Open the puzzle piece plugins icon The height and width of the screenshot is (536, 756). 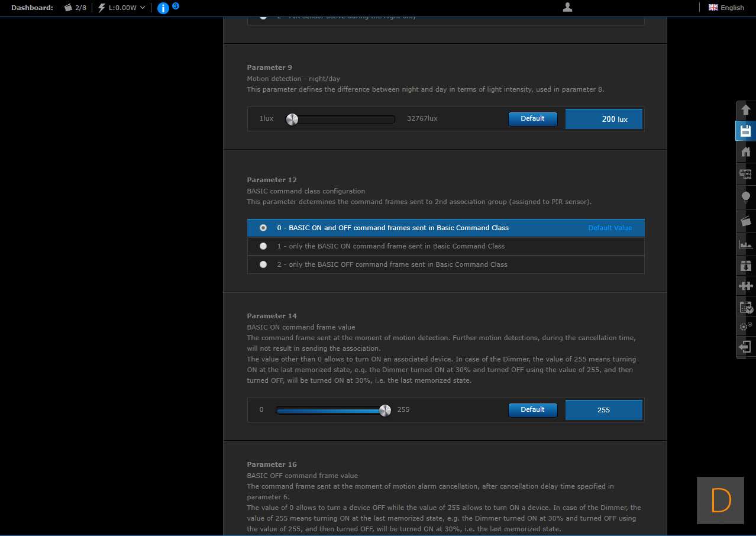745,286
